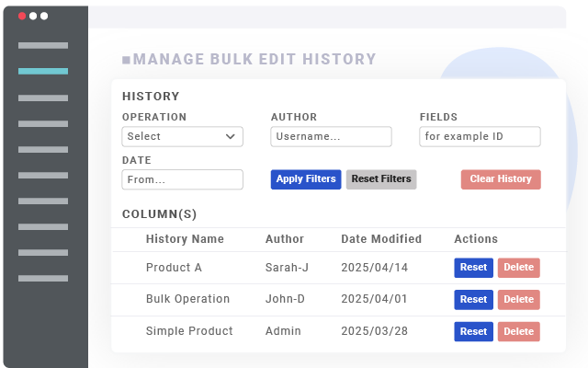Open the Operation Select dropdown

pyautogui.click(x=182, y=136)
